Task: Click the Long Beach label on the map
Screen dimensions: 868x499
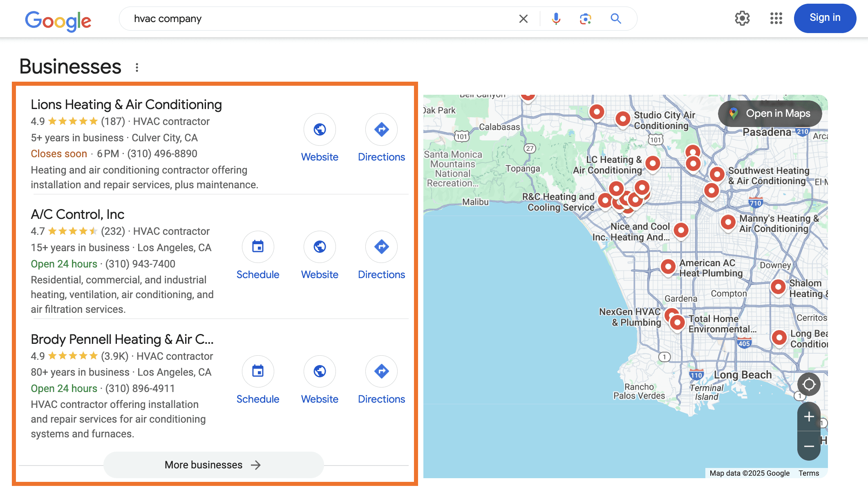Action: pos(743,375)
